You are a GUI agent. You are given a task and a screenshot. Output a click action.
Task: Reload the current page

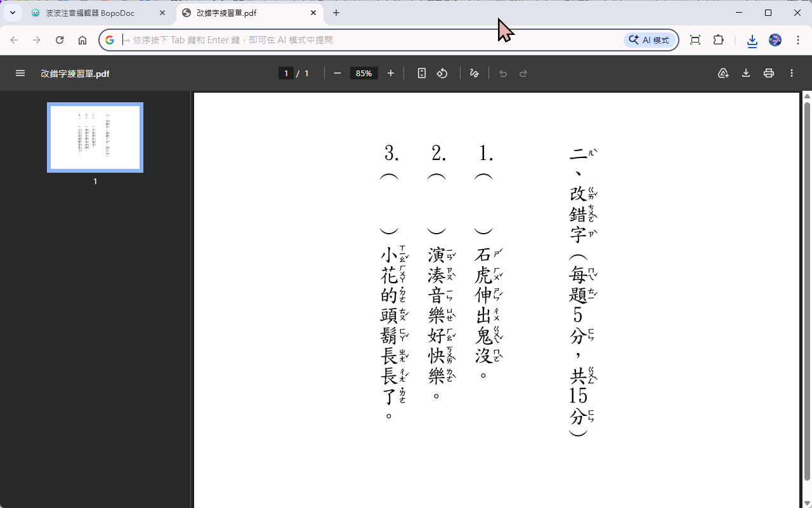click(x=59, y=39)
